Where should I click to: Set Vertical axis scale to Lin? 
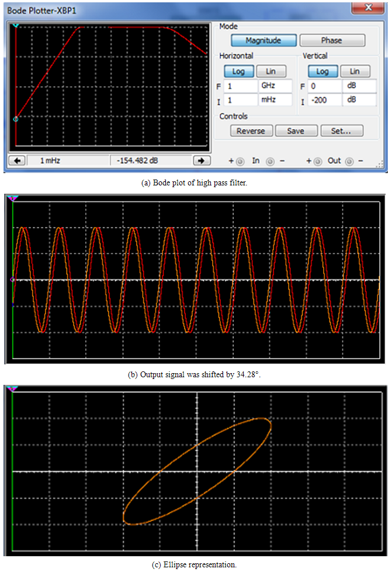[x=355, y=71]
